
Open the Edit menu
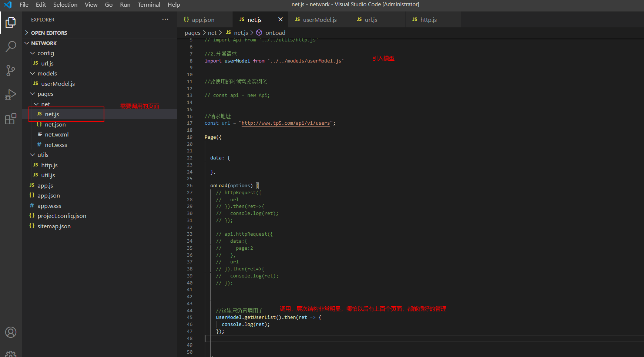click(41, 4)
